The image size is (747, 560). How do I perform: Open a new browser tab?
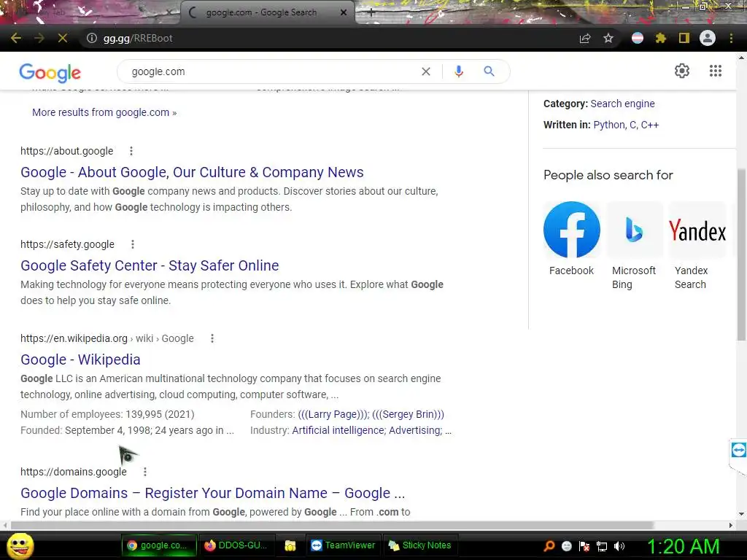tap(371, 12)
